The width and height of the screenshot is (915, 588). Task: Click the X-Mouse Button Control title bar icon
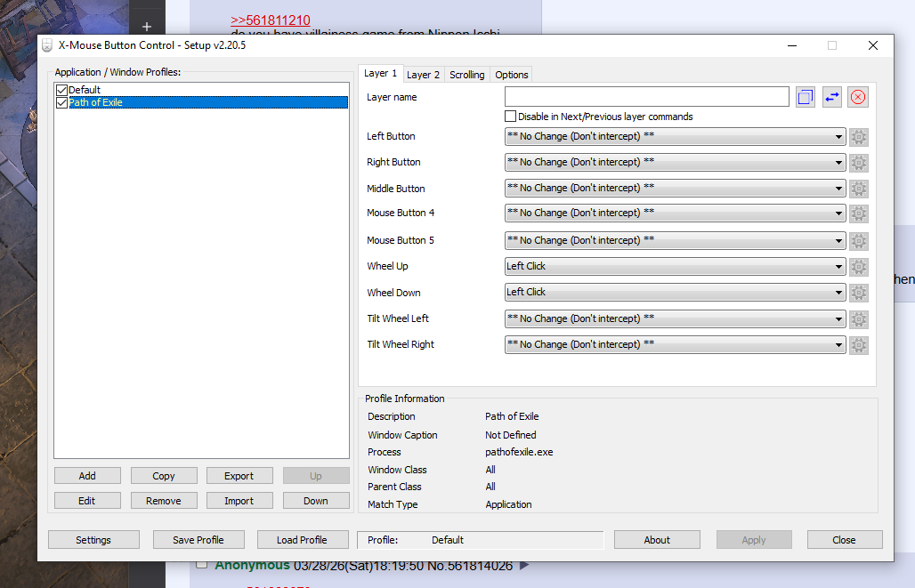click(47, 45)
